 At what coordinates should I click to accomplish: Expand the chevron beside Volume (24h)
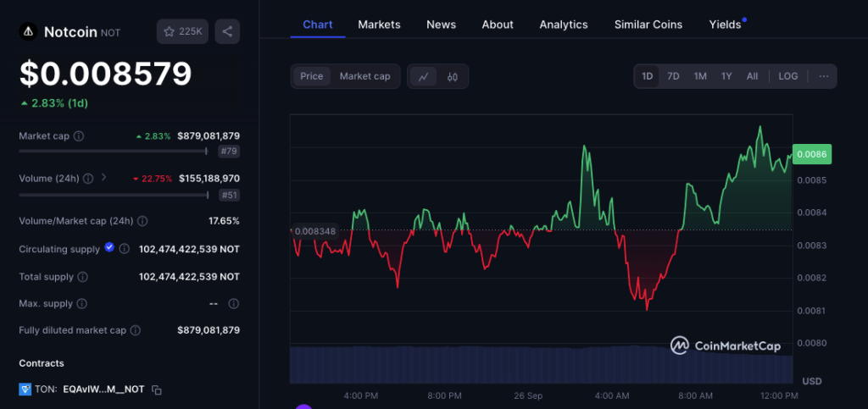[103, 178]
